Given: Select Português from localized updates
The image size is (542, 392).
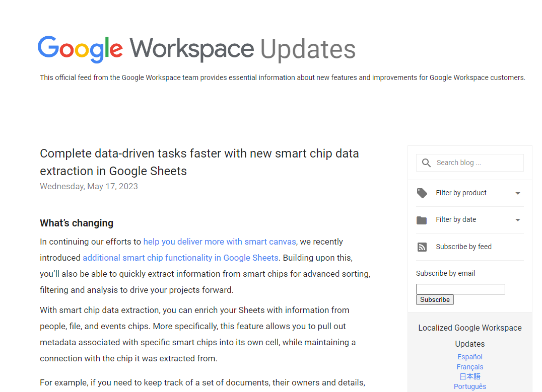Looking at the screenshot, I should tap(469, 386).
